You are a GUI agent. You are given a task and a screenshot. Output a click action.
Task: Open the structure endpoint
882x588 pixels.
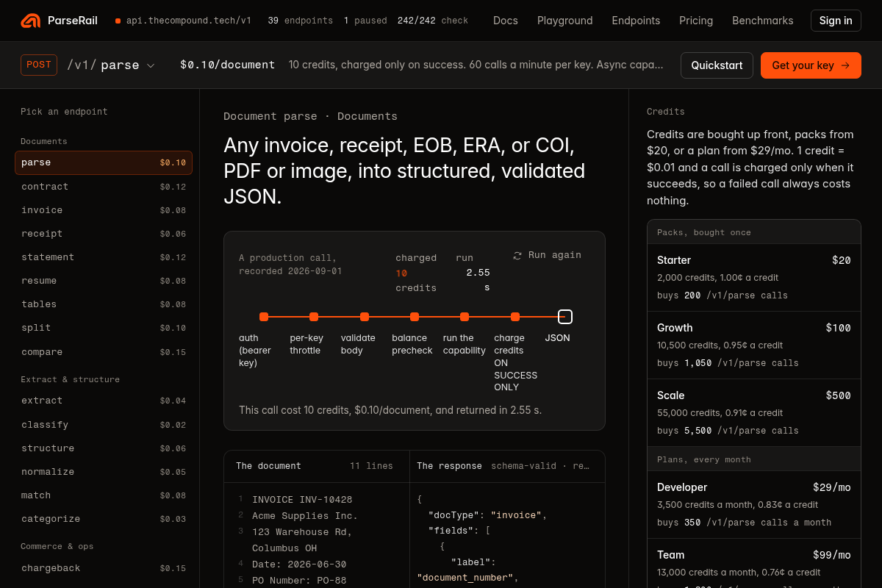pos(104,448)
